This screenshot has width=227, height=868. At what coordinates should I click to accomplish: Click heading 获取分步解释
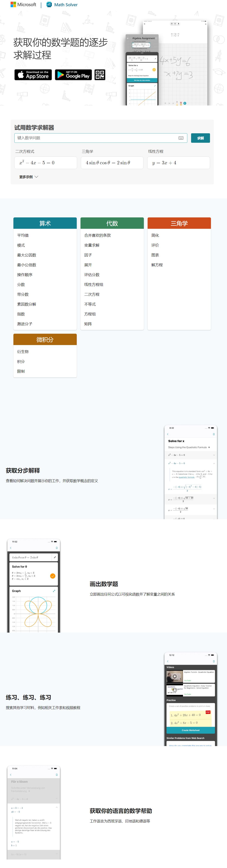coord(23,471)
